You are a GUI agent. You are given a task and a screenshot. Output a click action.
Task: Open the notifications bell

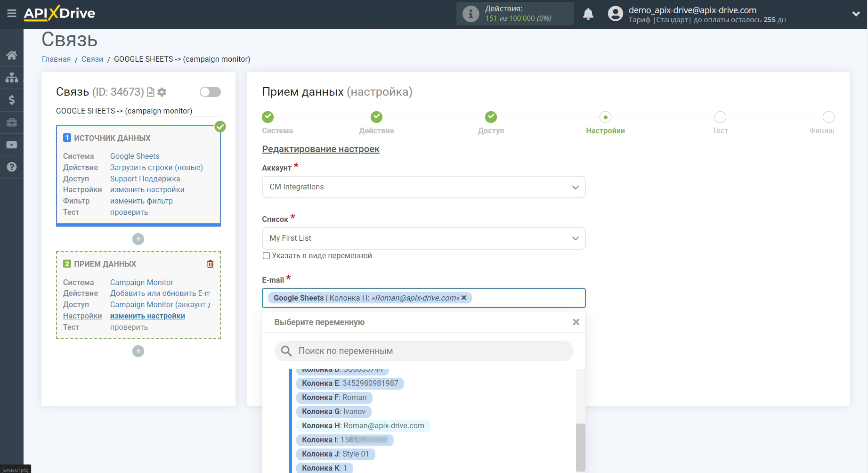[x=588, y=14]
